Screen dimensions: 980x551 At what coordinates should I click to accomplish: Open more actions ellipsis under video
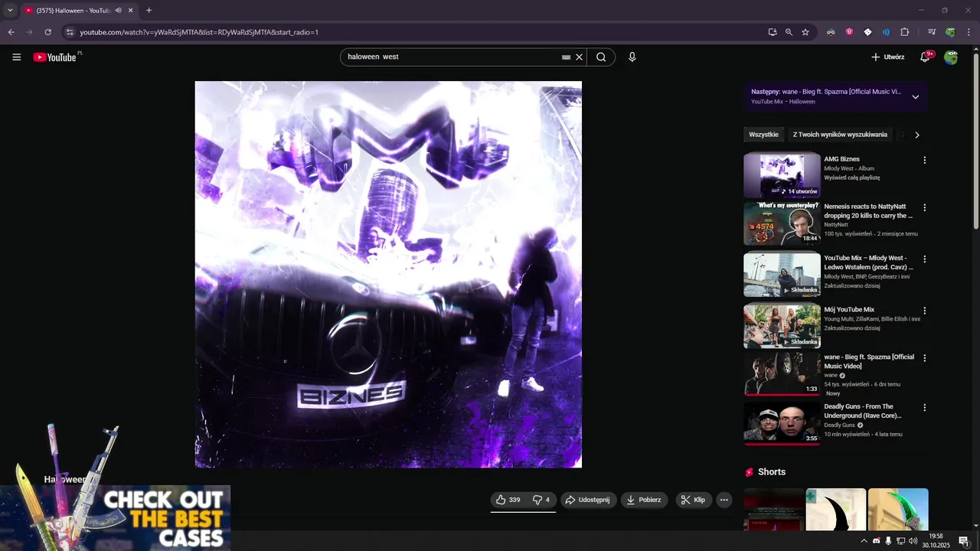[x=724, y=500]
